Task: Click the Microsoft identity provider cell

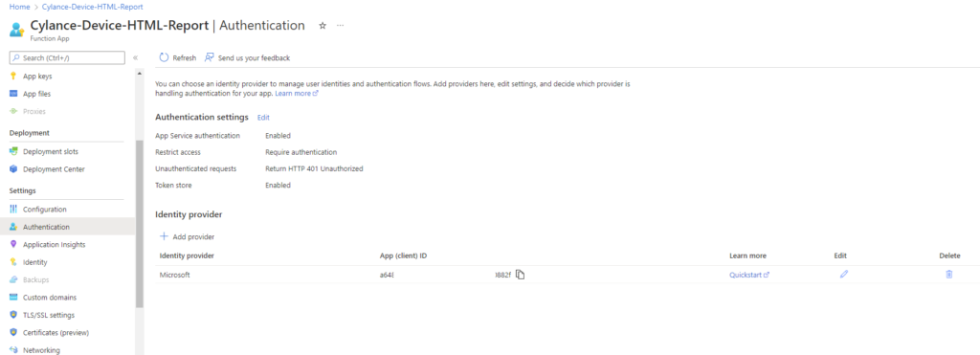Action: tap(174, 275)
